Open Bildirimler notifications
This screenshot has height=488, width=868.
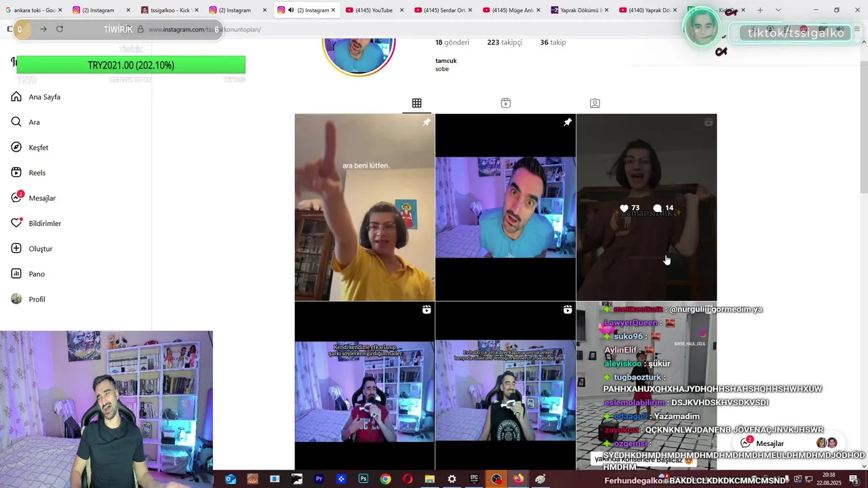[37, 224]
